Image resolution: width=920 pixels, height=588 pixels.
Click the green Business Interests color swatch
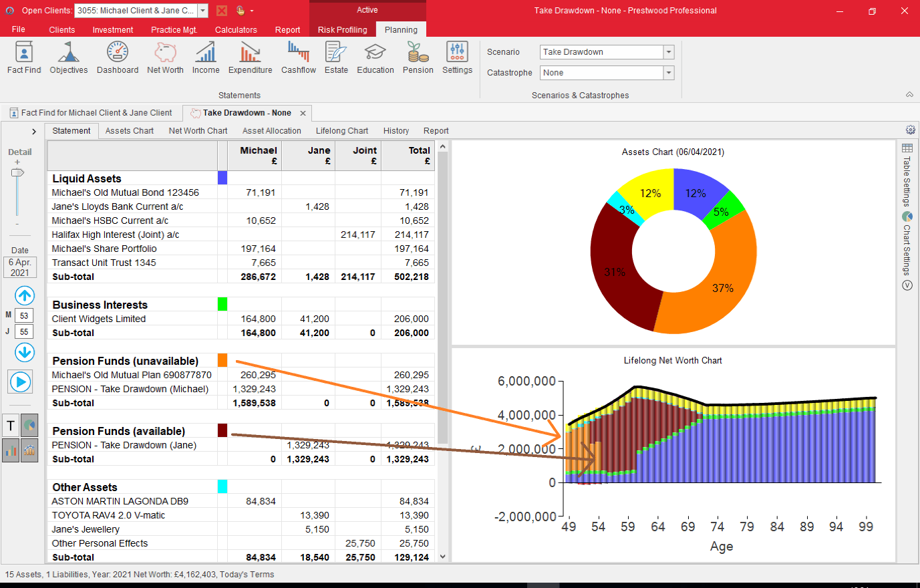tap(222, 304)
